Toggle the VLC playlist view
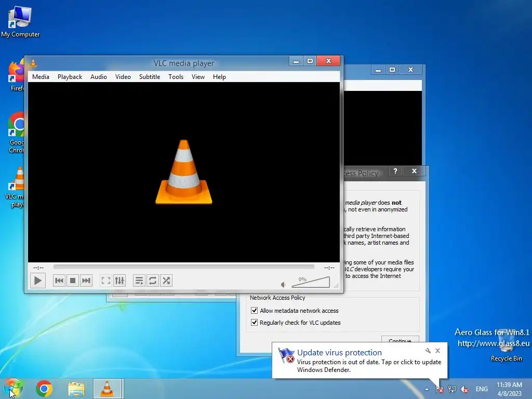 coord(139,281)
